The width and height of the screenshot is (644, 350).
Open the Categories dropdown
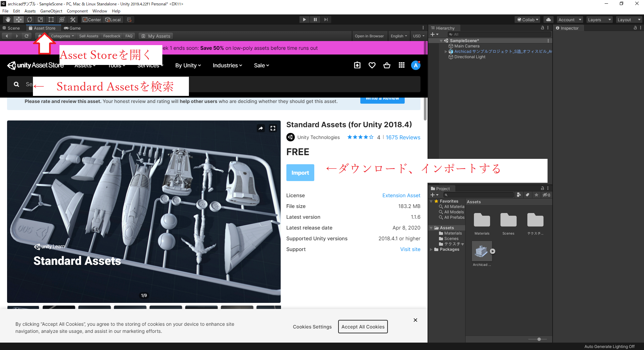click(63, 36)
